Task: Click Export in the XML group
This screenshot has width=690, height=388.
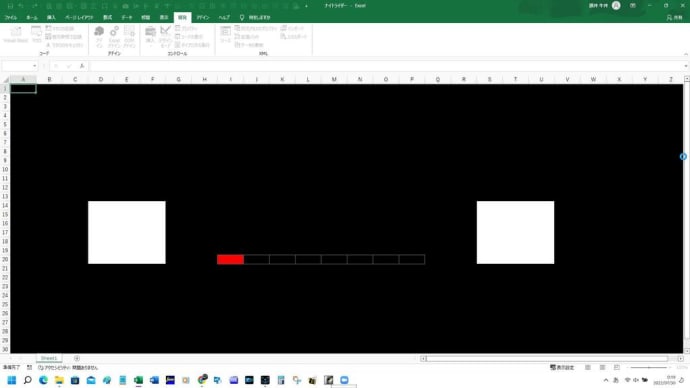Action: [x=294, y=37]
